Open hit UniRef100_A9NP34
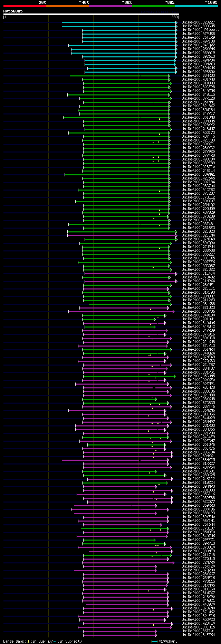The width and height of the screenshot is (221, 644). point(198,60)
